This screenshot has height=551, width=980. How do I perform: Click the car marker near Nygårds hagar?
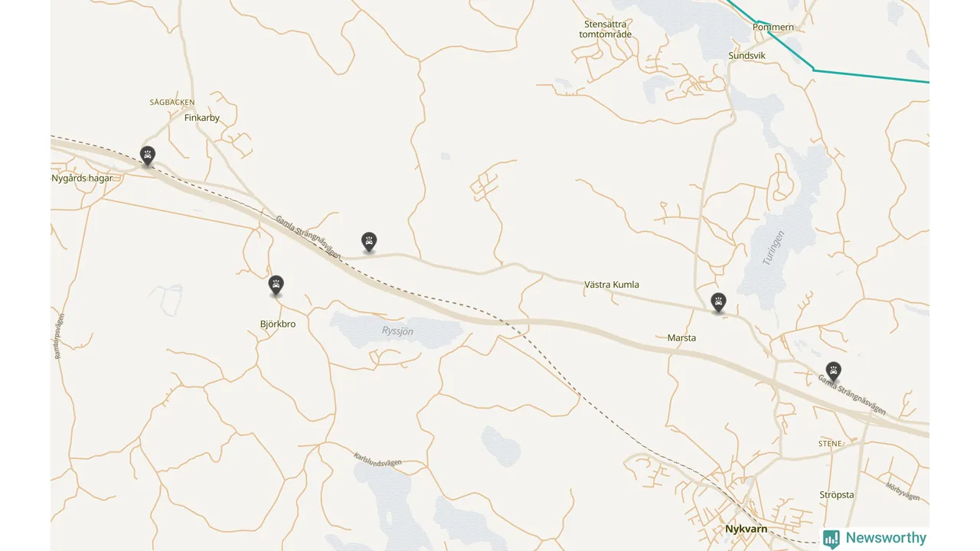coord(148,156)
